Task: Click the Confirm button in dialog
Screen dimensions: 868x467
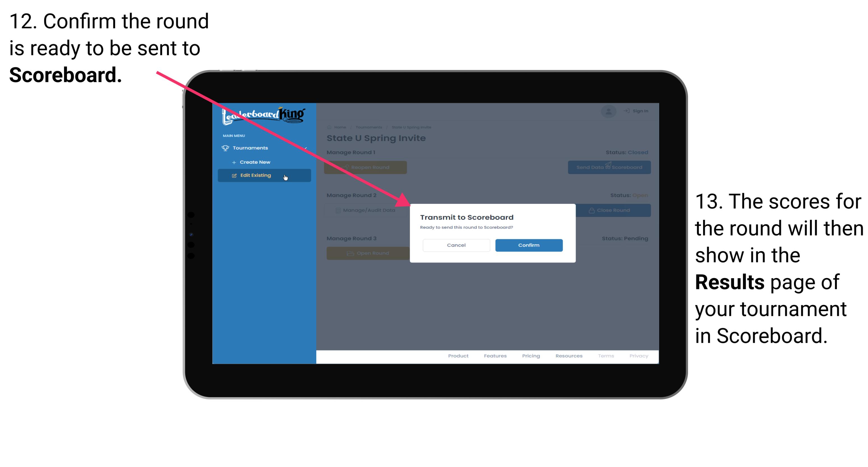Action: (x=527, y=244)
